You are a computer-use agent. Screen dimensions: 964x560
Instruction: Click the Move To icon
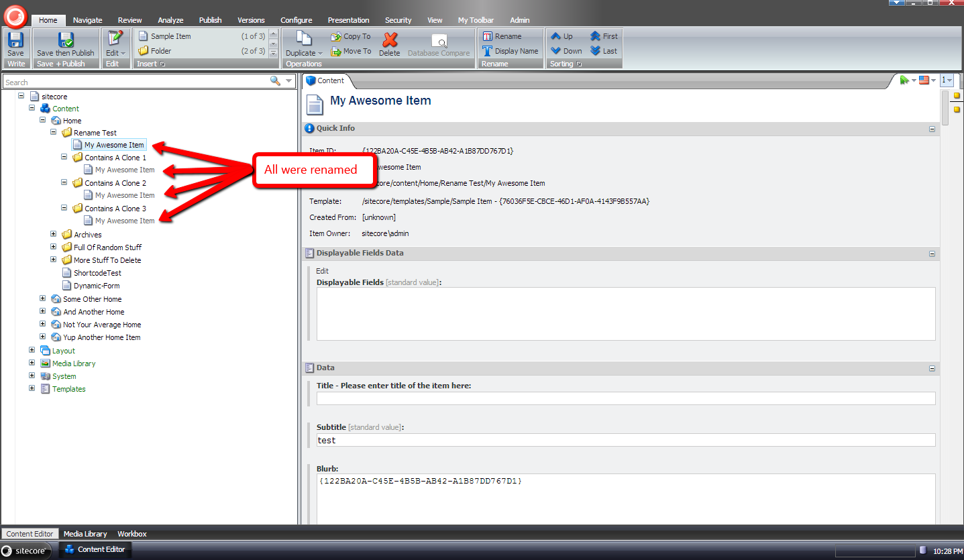337,51
